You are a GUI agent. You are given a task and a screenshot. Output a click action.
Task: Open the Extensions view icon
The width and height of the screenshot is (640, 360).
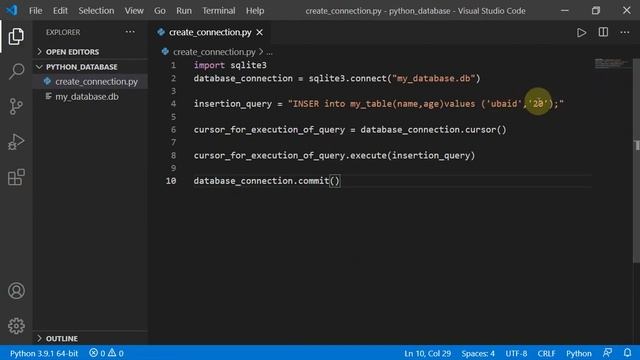pyautogui.click(x=16, y=177)
